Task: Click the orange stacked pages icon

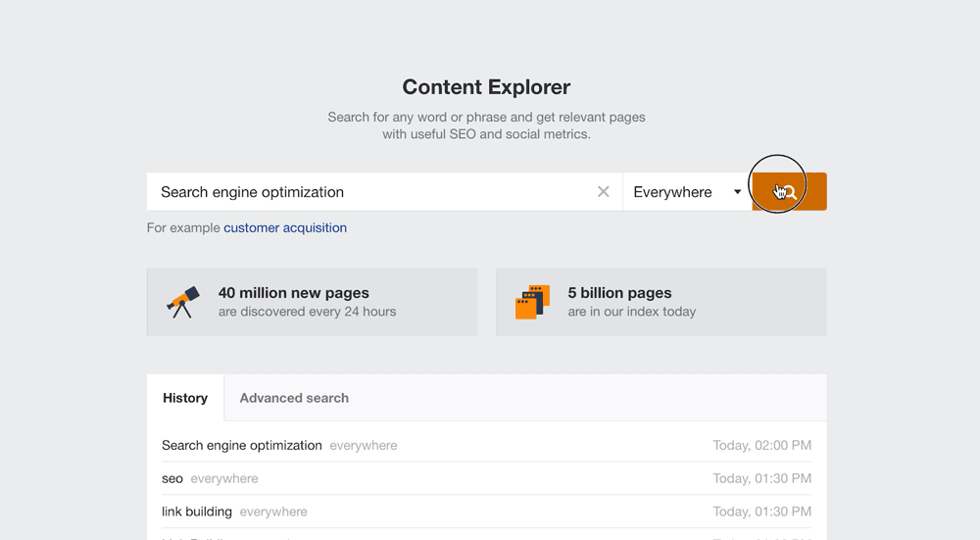Action: (532, 302)
